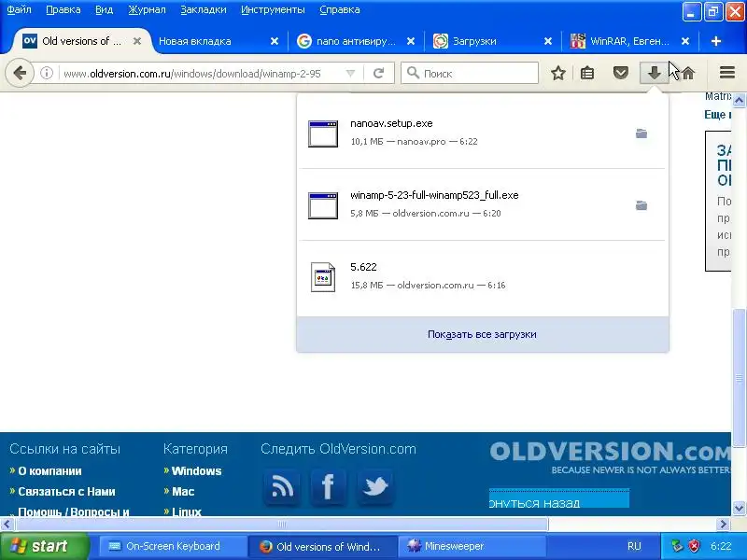Open site info icon in address bar

pos(46,74)
